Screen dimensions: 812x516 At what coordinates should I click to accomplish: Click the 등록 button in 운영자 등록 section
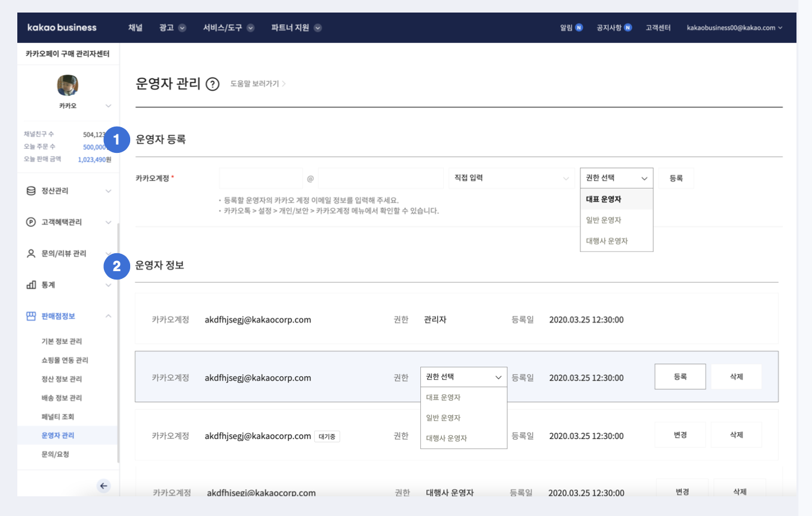(x=676, y=178)
